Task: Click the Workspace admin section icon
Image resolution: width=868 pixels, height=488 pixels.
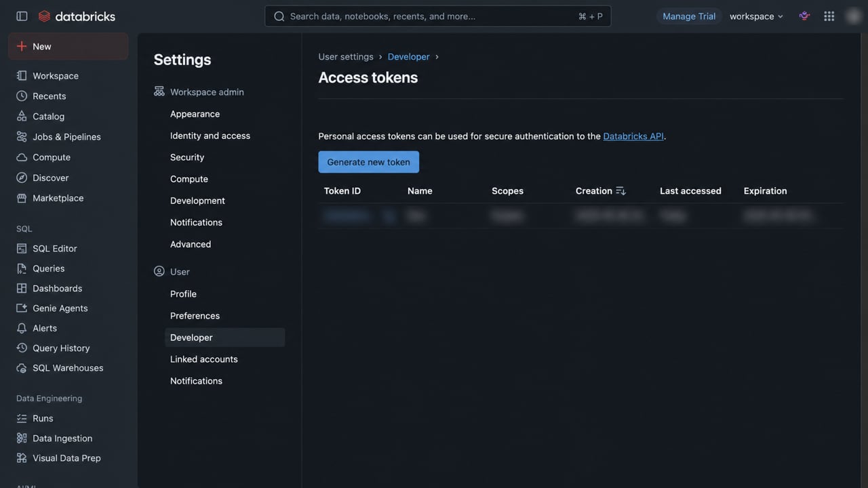Action: tap(159, 91)
